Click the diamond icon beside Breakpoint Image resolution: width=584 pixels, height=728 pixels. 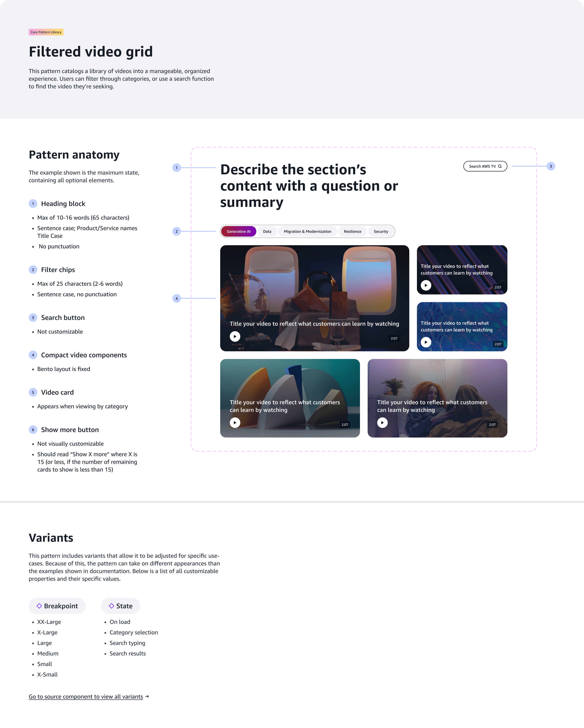point(39,606)
